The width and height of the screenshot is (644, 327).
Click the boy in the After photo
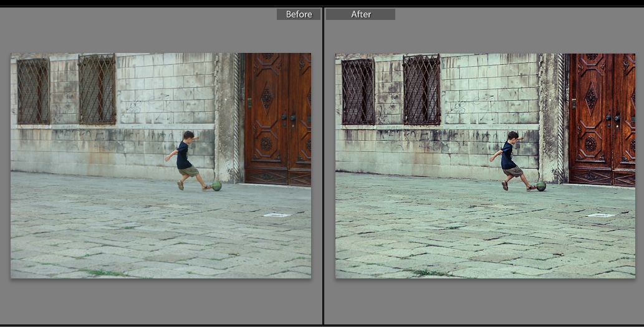coord(509,158)
